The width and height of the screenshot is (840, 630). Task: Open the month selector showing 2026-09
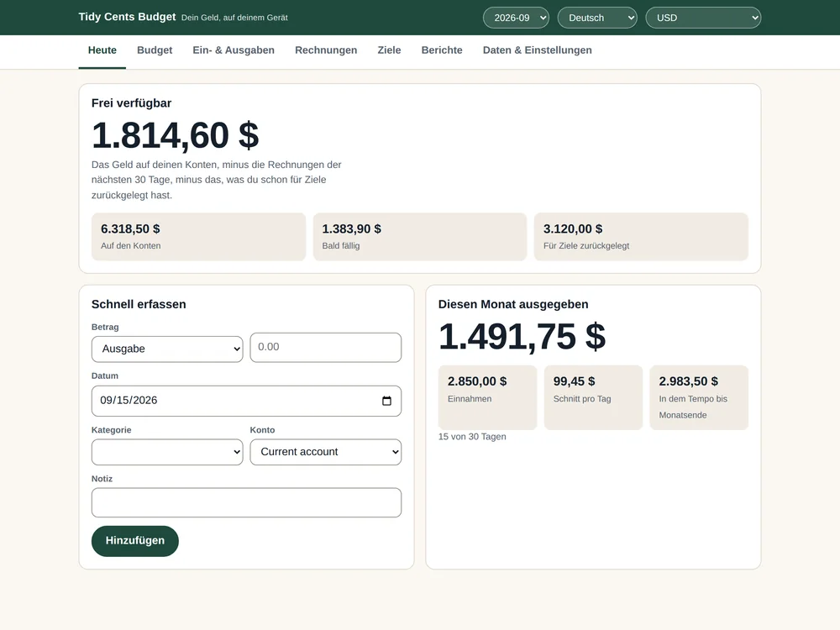coord(516,18)
